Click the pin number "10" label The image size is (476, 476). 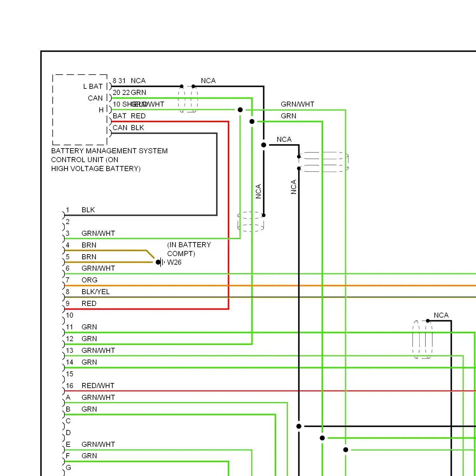(x=69, y=315)
